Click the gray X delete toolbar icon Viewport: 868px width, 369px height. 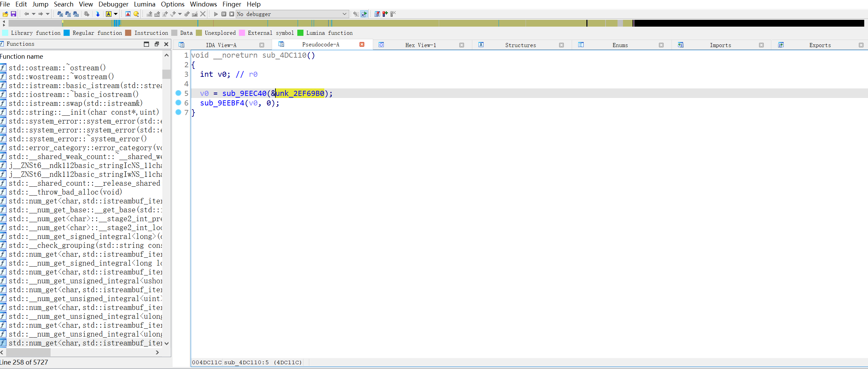203,14
